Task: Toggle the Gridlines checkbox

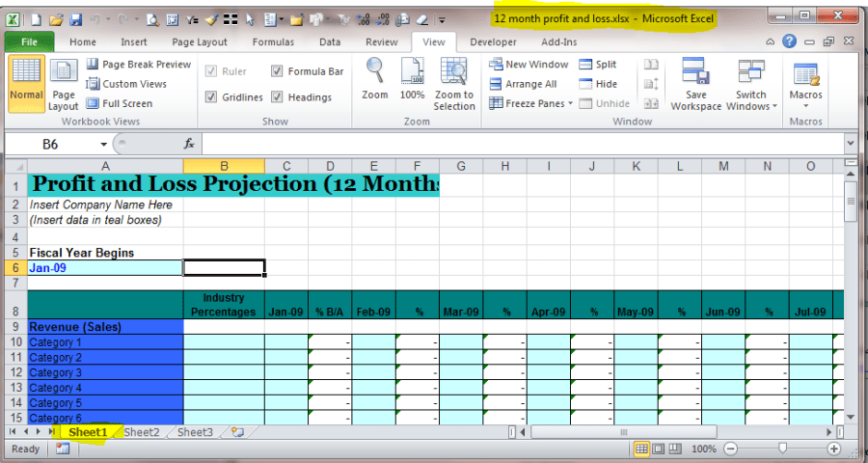Action: click(211, 97)
